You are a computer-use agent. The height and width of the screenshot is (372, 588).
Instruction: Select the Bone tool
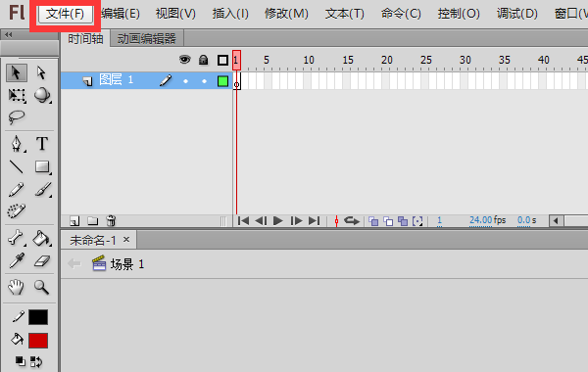tap(16, 238)
